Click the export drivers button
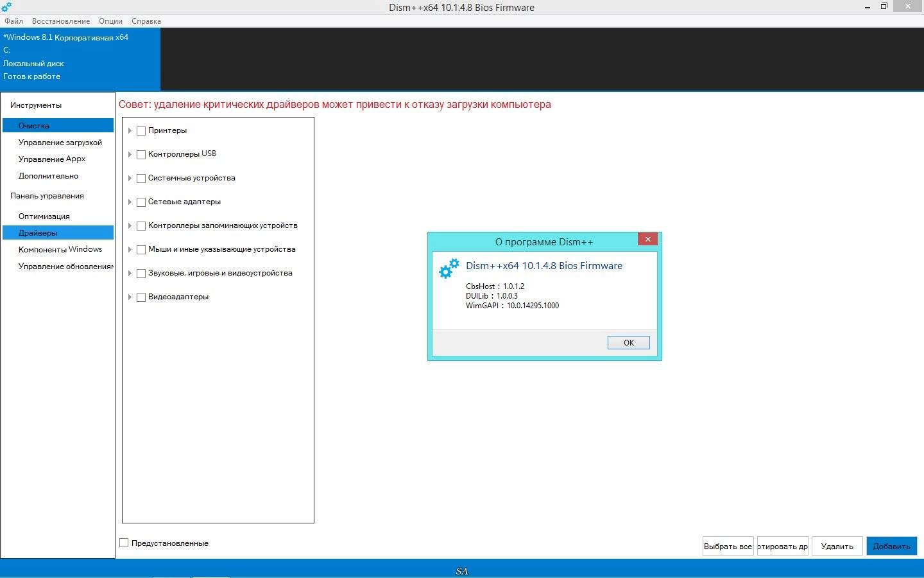 point(782,547)
